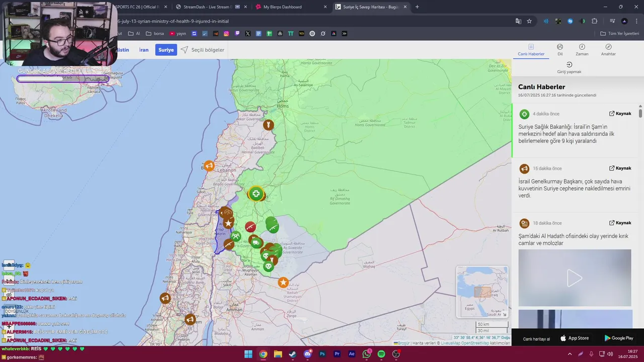The image size is (644, 362).
Task: Open the Anahtar map key
Action: coord(608,50)
